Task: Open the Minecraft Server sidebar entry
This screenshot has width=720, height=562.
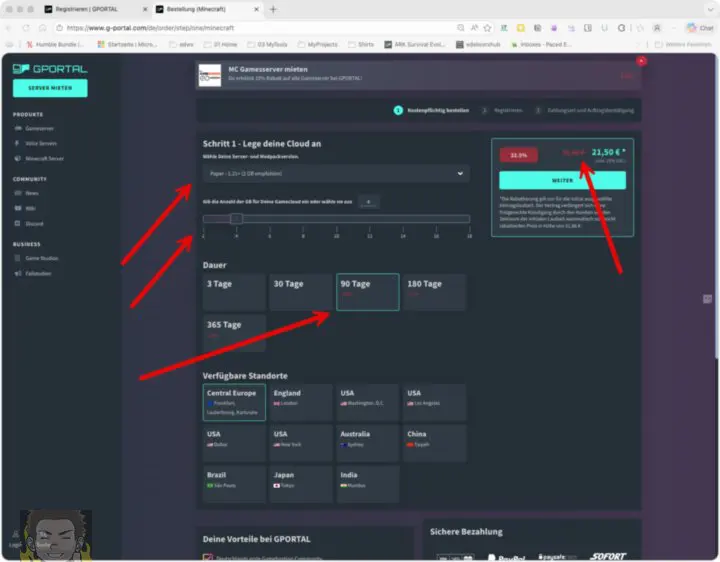Action: coord(46,158)
